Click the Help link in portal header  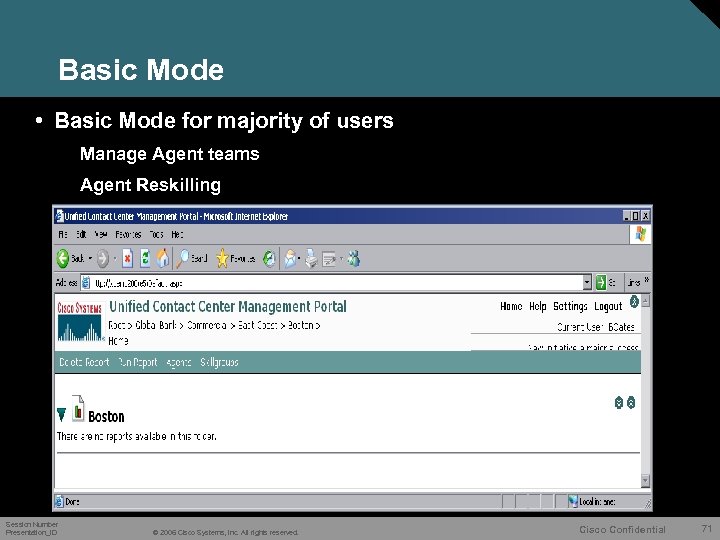pos(538,306)
